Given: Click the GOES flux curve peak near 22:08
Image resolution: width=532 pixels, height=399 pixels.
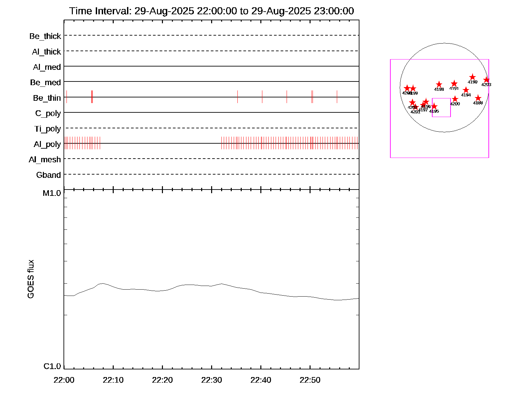Looking at the screenshot, I should (x=103, y=283).
